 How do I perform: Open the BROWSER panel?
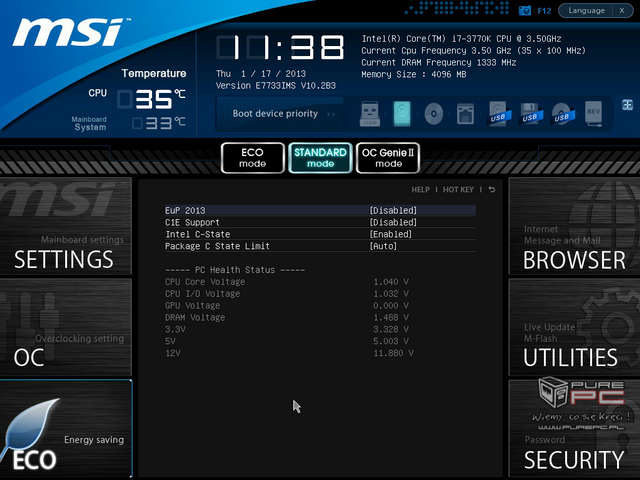pos(574,226)
